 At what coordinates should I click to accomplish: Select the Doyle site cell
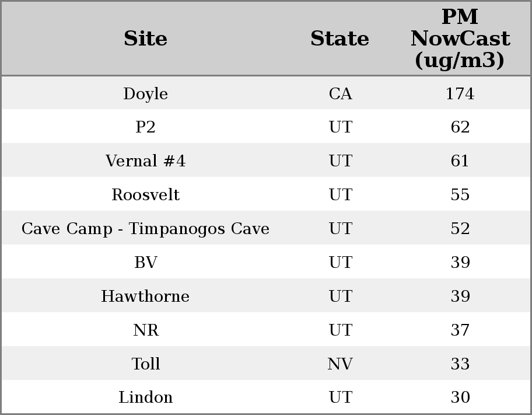point(146,94)
